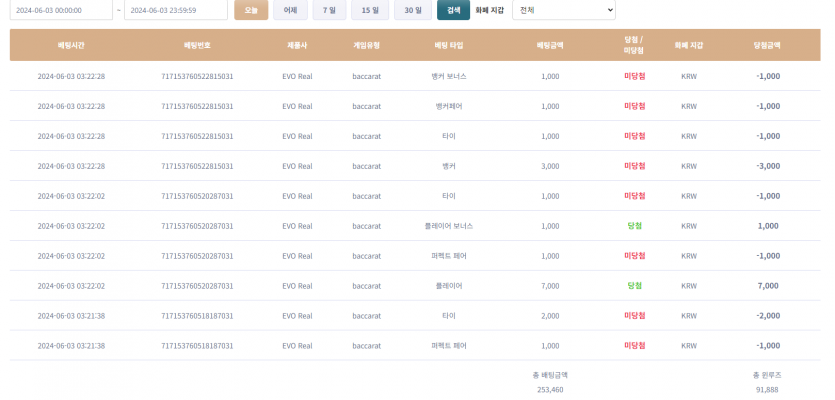The image size is (835, 400).
Task: Click the 화폐 지갑 column header
Action: [x=689, y=45]
